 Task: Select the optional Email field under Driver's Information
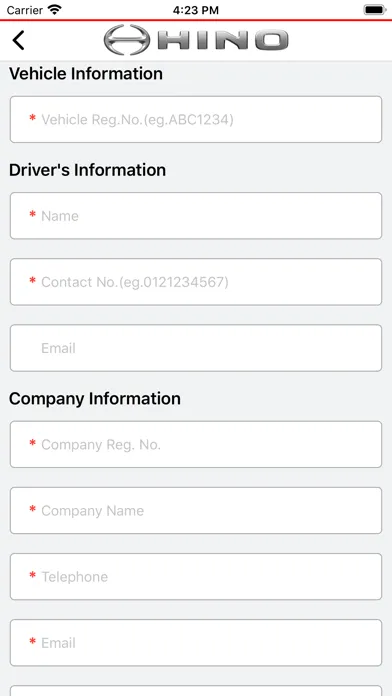[196, 348]
